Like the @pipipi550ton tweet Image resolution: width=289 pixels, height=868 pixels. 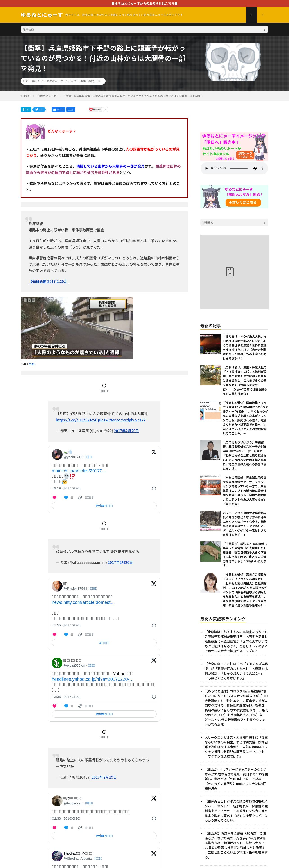[54, 706]
